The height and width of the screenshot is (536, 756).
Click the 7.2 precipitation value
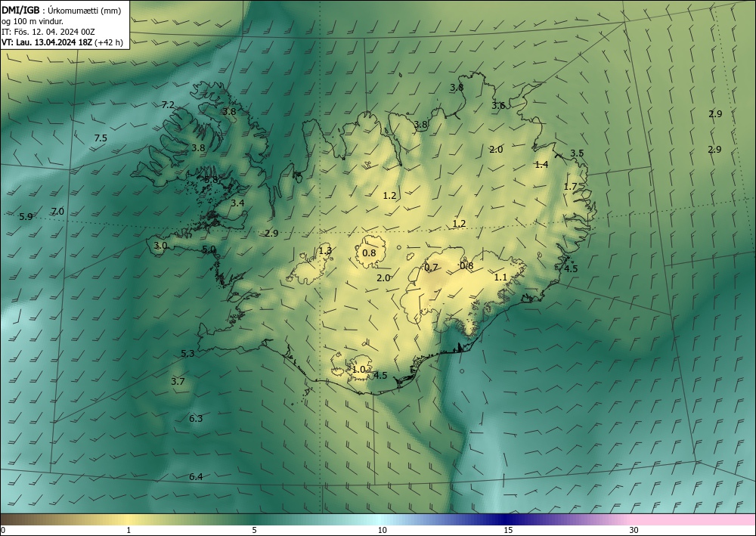[168, 104]
